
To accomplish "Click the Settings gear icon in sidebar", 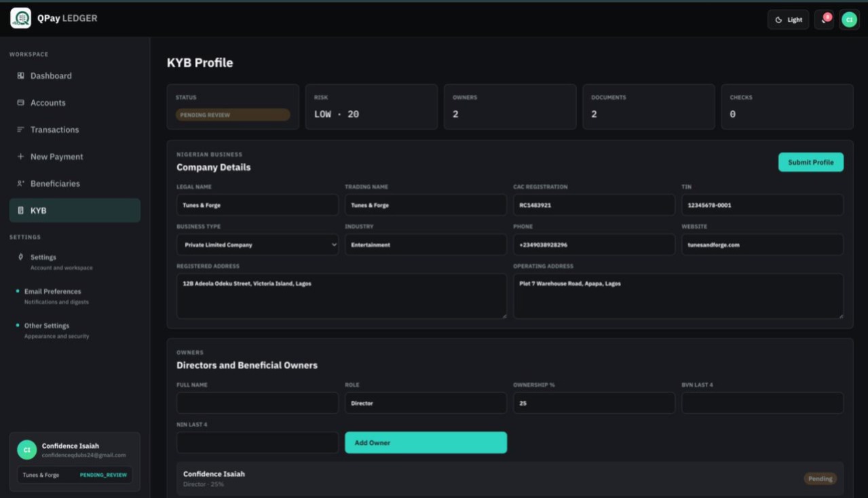I will click(x=20, y=257).
